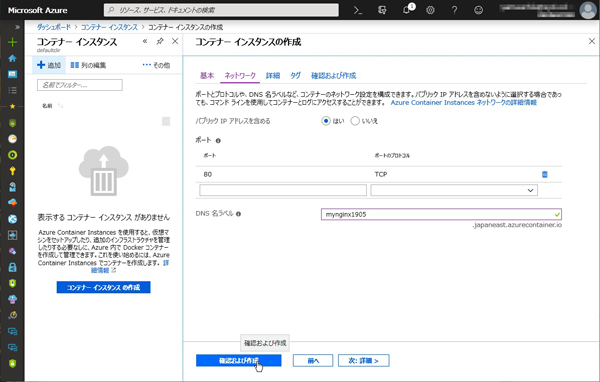Select はい for public IP address
Image resolution: width=600 pixels, height=382 pixels.
click(x=326, y=121)
